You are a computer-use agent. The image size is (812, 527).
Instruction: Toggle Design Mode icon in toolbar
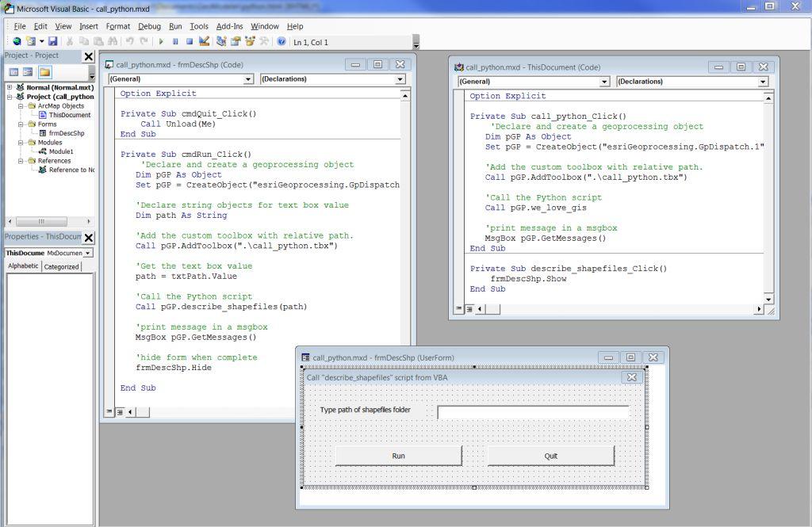204,41
